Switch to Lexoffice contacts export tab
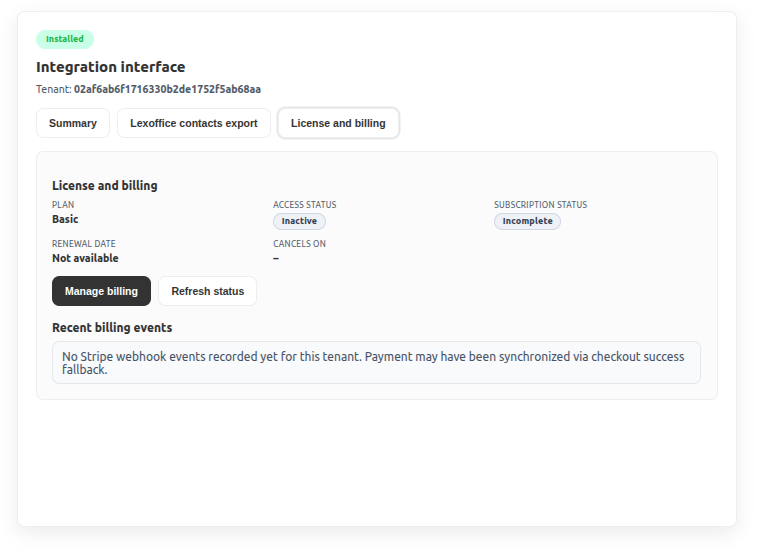The image size is (764, 554). [193, 123]
